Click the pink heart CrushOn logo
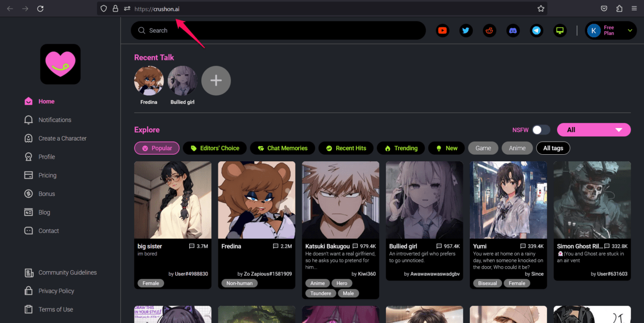Screen dimensions: 644x323 (x=60, y=64)
